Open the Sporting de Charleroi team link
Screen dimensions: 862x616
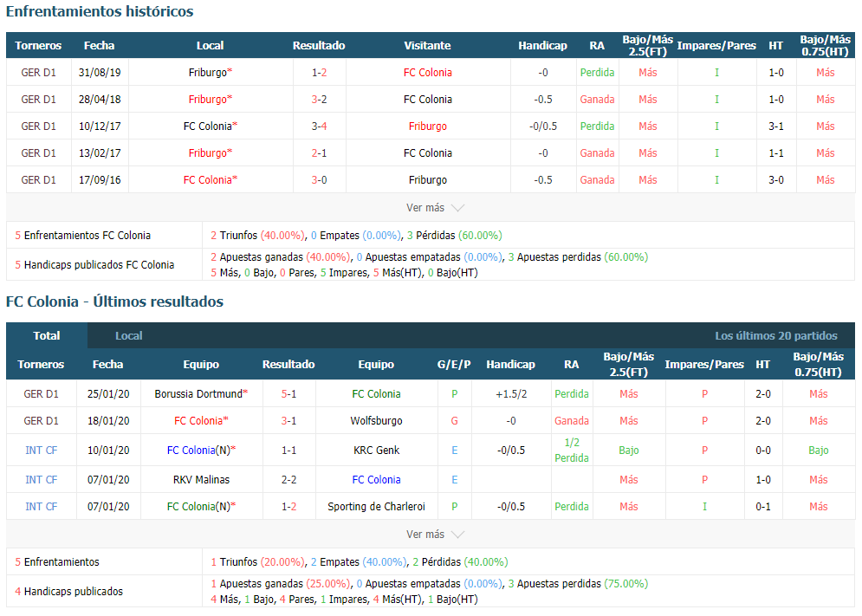[x=377, y=507]
